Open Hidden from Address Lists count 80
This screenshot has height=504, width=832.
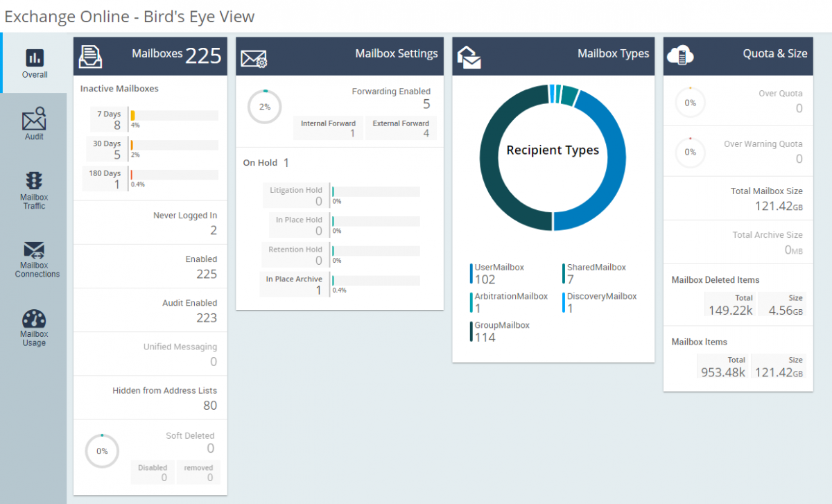pos(210,406)
